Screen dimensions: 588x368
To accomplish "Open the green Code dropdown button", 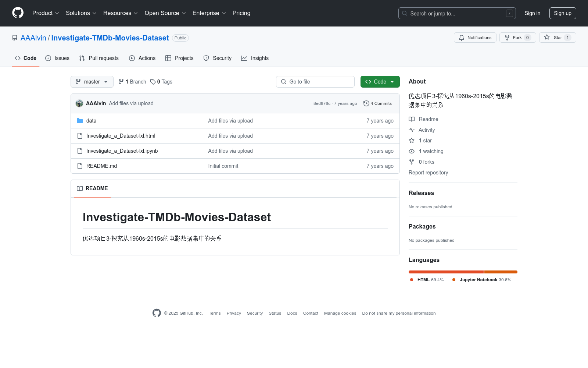I will coord(380,82).
